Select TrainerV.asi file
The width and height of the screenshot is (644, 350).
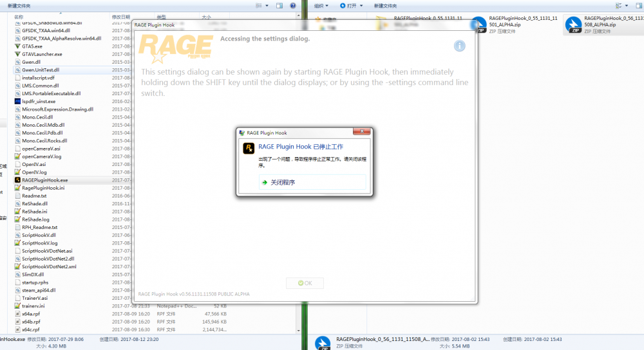coord(35,299)
